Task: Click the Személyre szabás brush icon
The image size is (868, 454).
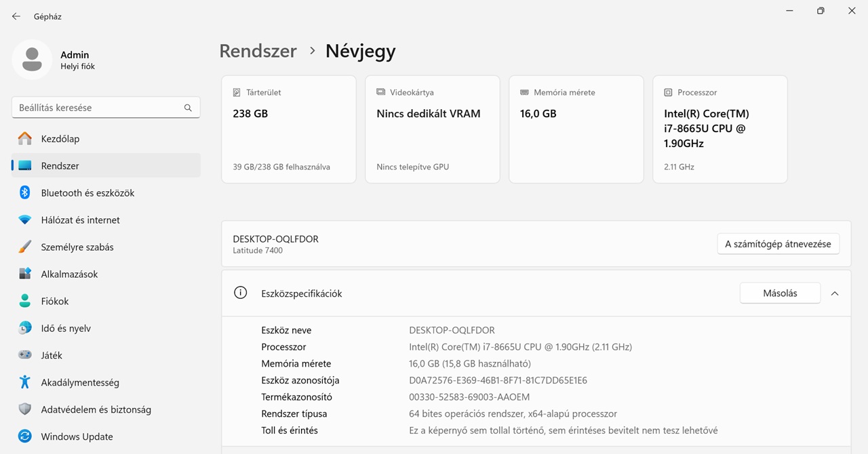Action: 25,247
